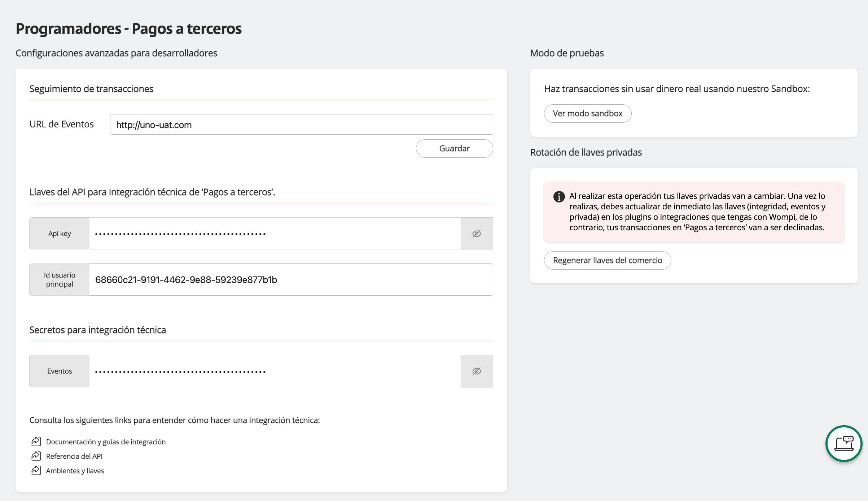Open the floating chat support widget
Image resolution: width=868 pixels, height=501 pixels.
pyautogui.click(x=844, y=444)
